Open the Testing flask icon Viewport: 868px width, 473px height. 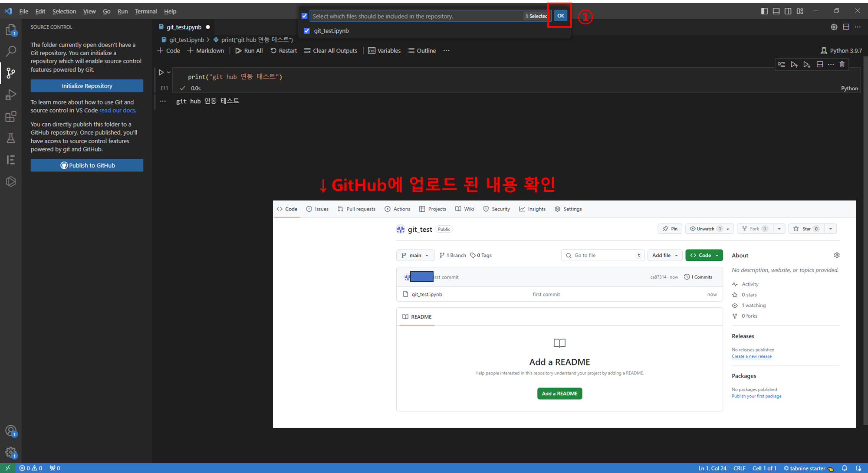11,138
